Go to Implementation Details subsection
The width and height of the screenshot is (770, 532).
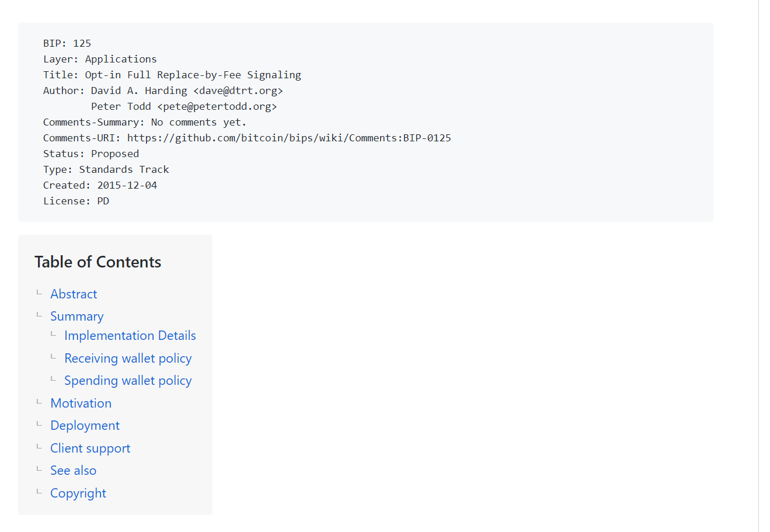(130, 335)
